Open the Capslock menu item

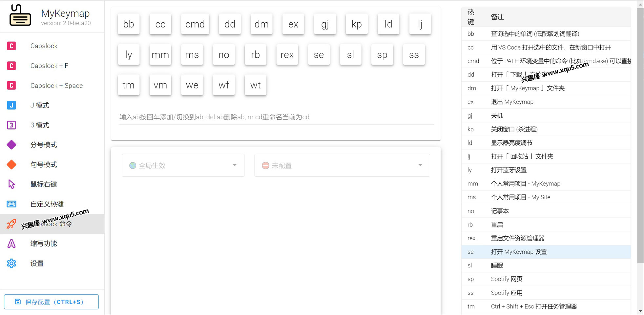pos(52,46)
